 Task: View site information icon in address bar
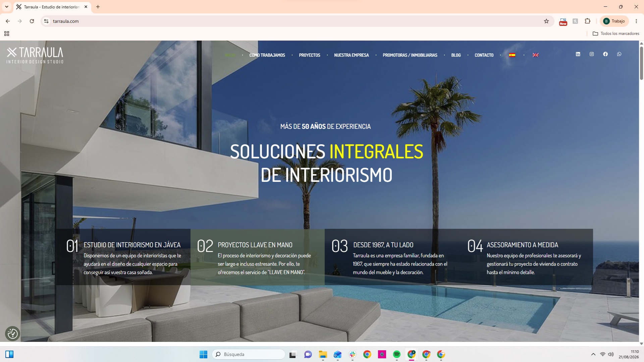point(46,21)
